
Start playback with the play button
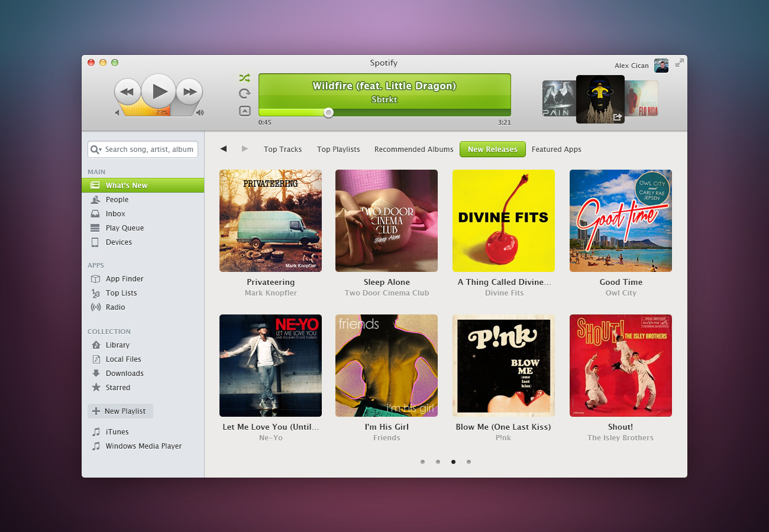coord(159,91)
